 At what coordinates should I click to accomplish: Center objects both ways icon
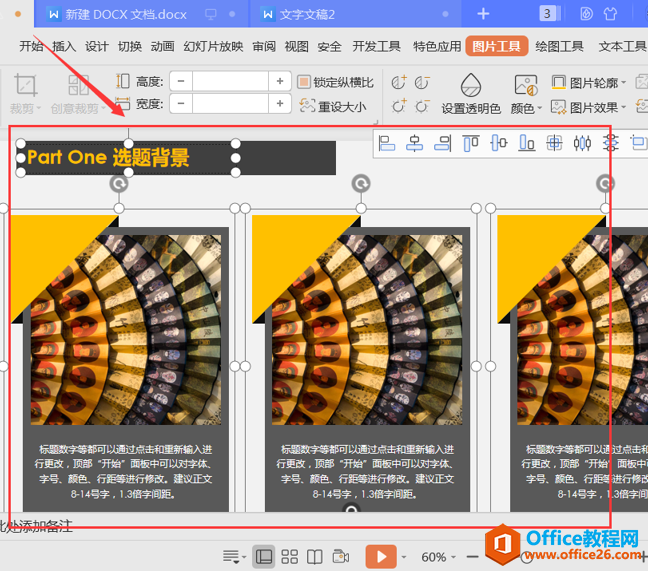(x=554, y=143)
